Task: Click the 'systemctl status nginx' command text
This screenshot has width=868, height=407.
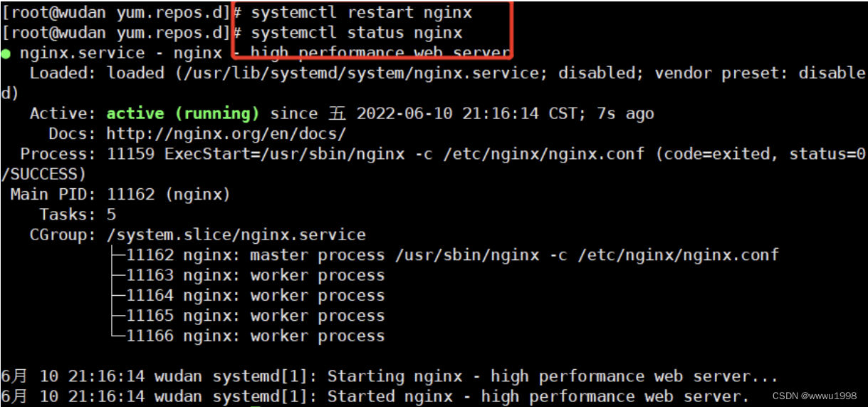Action: [x=357, y=33]
